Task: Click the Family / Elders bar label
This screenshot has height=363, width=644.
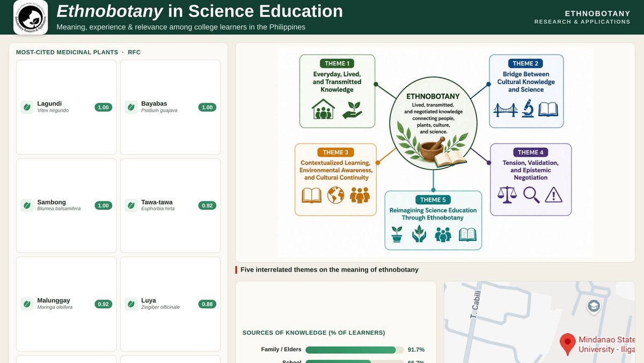Action: click(281, 350)
